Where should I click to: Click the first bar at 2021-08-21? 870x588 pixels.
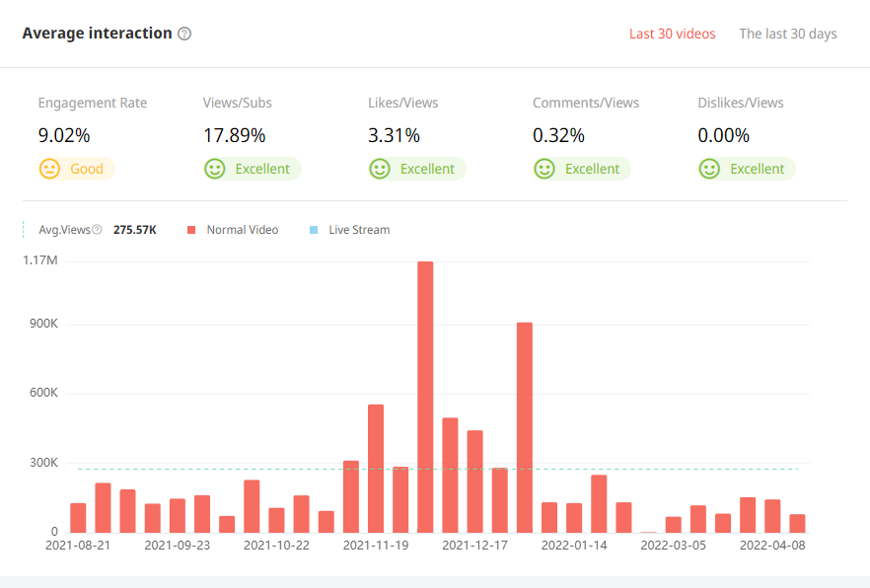(x=78, y=518)
